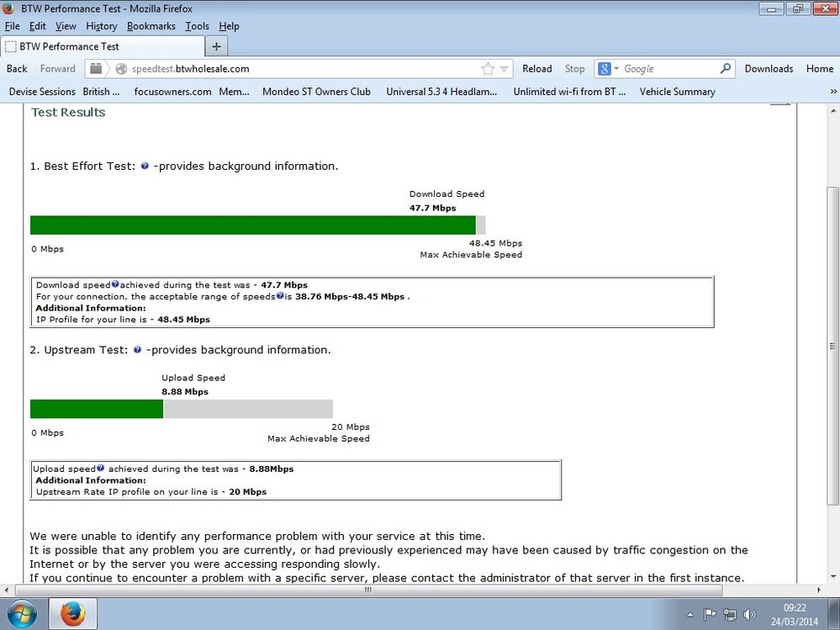
Task: Click the 'Test Results' heading
Action: (68, 112)
